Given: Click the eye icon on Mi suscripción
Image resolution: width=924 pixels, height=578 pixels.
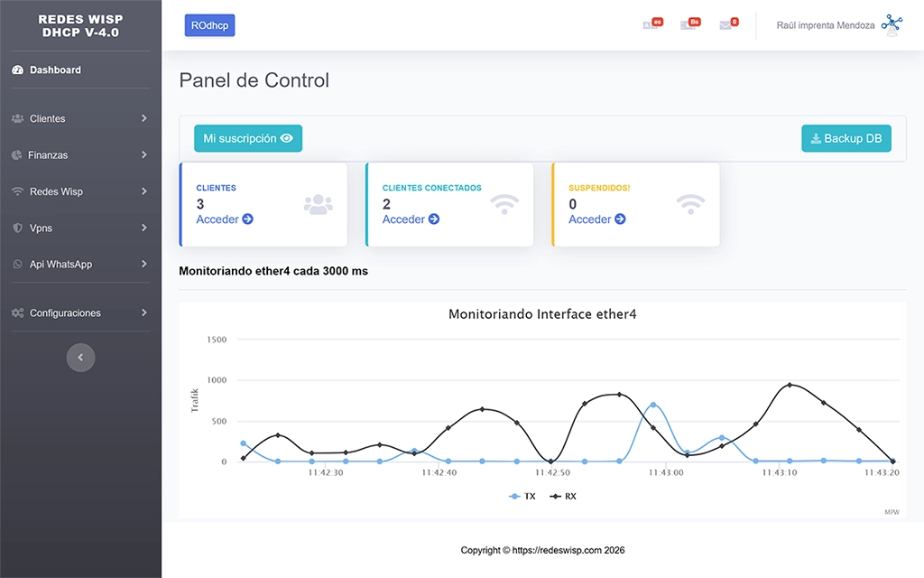Looking at the screenshot, I should point(287,138).
